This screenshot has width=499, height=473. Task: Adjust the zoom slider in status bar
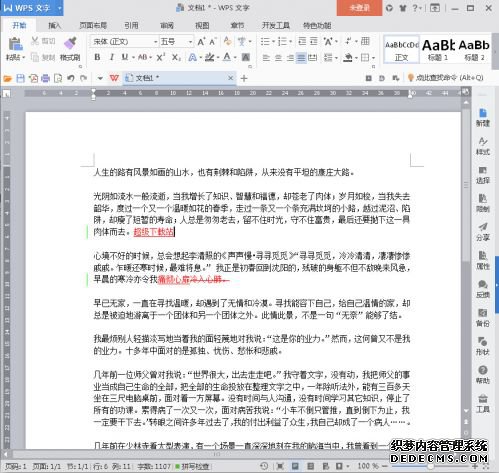[430, 466]
